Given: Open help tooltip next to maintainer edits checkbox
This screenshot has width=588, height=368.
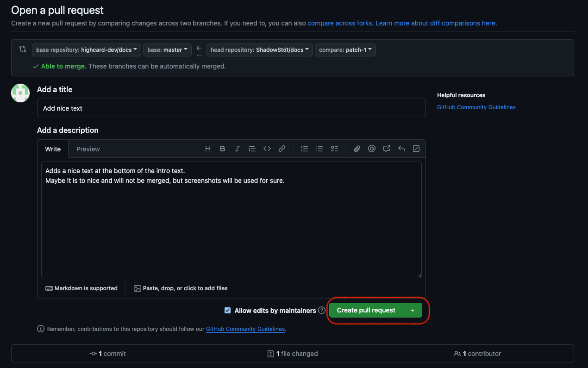Looking at the screenshot, I should [x=322, y=310].
